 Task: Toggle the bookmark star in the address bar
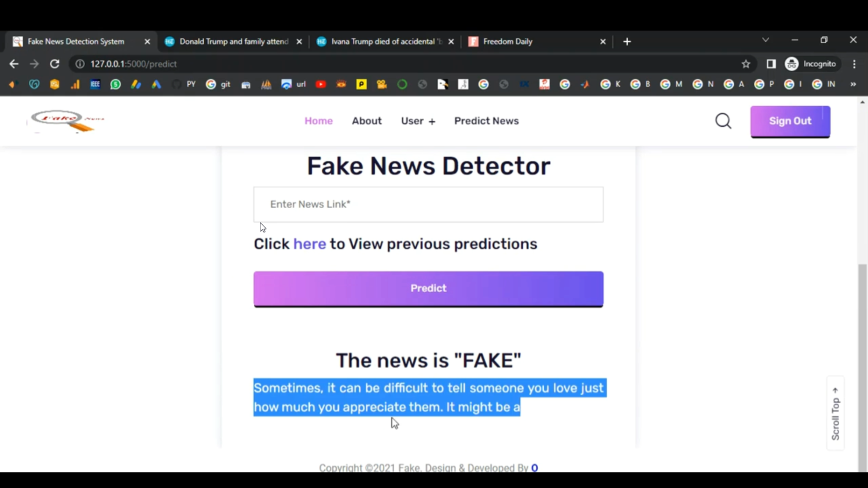746,64
